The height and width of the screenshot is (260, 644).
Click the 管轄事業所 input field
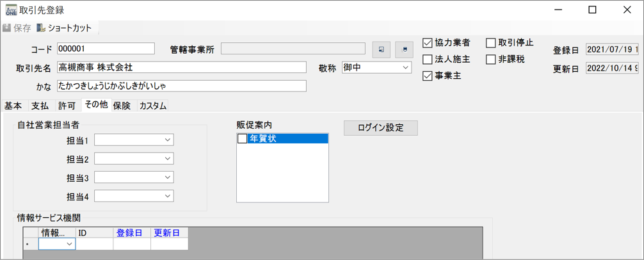coord(293,49)
